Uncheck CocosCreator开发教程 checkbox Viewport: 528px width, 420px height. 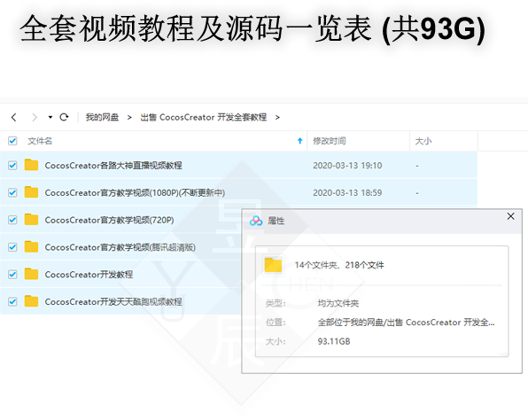[x=12, y=275]
